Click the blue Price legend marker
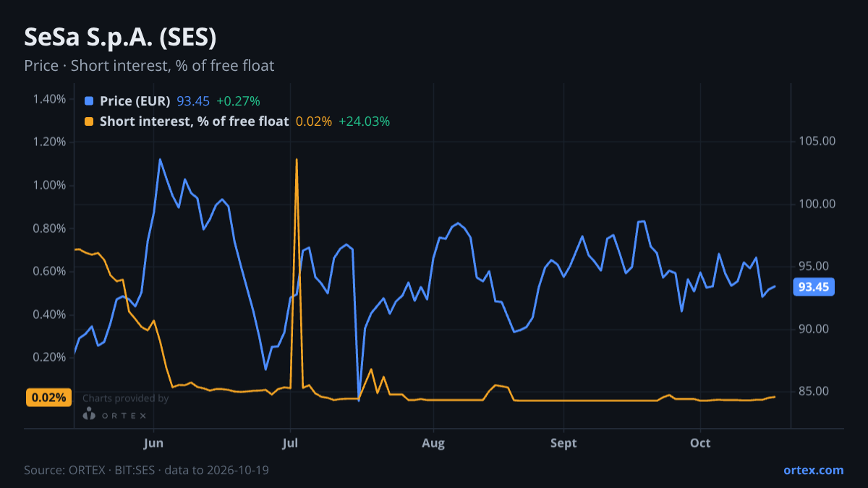 (x=89, y=101)
